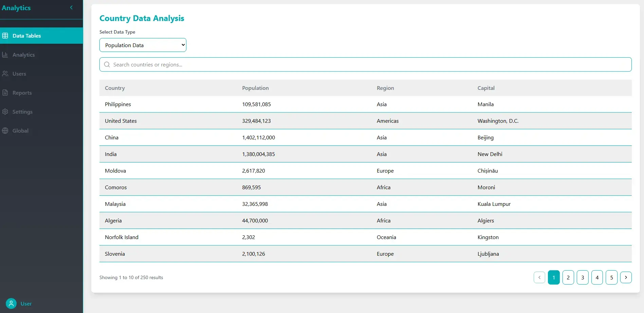Select page 5 in pagination
The width and height of the screenshot is (644, 313).
click(x=611, y=277)
